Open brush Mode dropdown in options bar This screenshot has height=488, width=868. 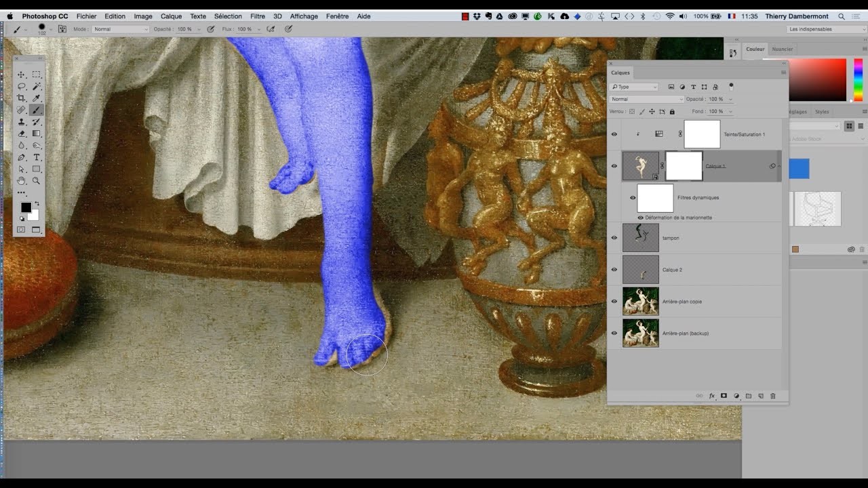pos(120,29)
